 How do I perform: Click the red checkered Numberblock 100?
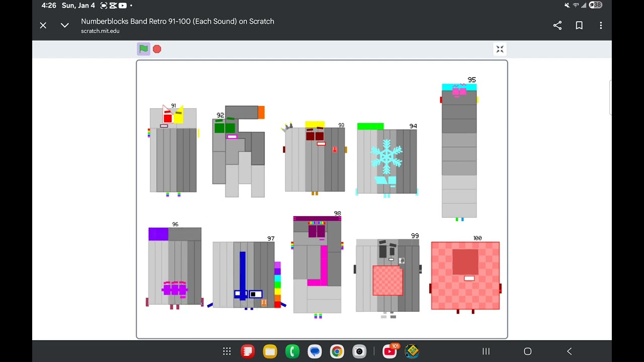pos(465,276)
